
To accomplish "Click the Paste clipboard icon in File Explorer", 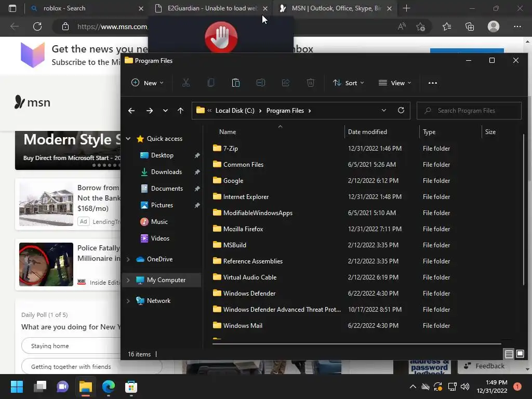I will [x=235, y=83].
